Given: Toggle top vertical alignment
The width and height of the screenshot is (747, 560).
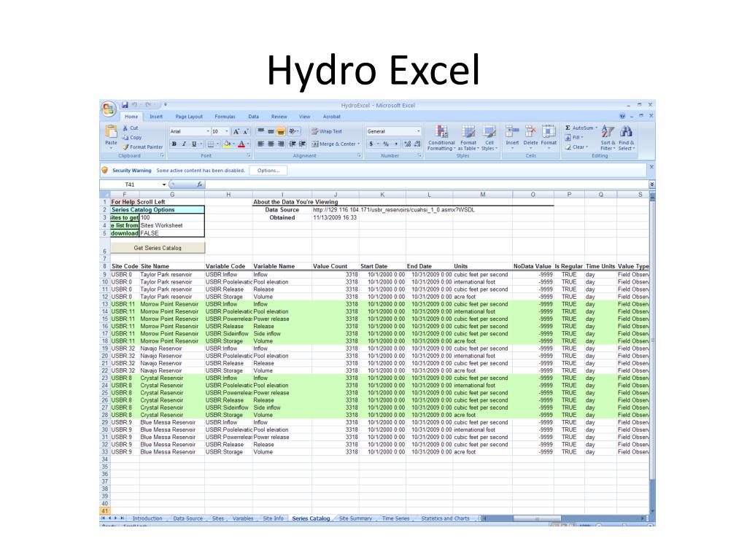Looking at the screenshot, I should click(260, 131).
